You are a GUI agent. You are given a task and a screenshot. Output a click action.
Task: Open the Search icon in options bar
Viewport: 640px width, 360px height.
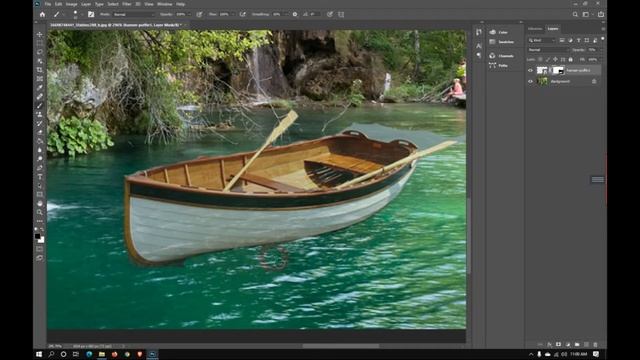pyautogui.click(x=575, y=14)
